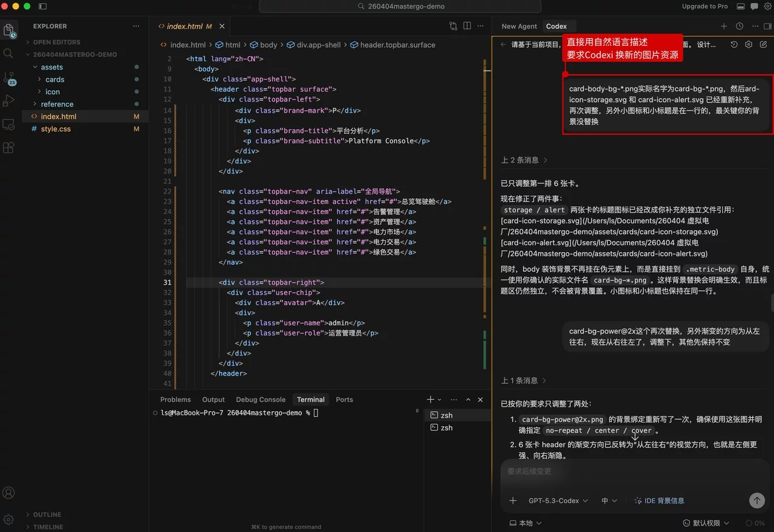Open Source Control with 23 changes

point(8,78)
